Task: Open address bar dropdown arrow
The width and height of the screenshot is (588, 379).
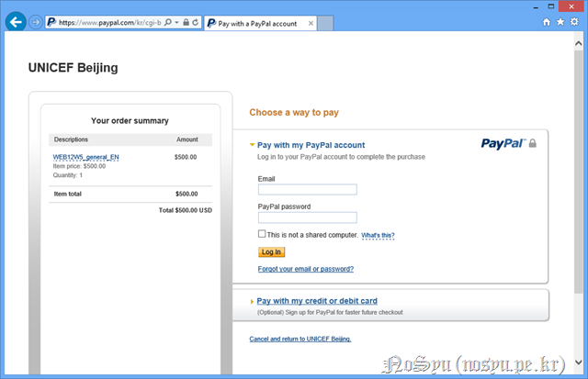Action: pos(177,22)
